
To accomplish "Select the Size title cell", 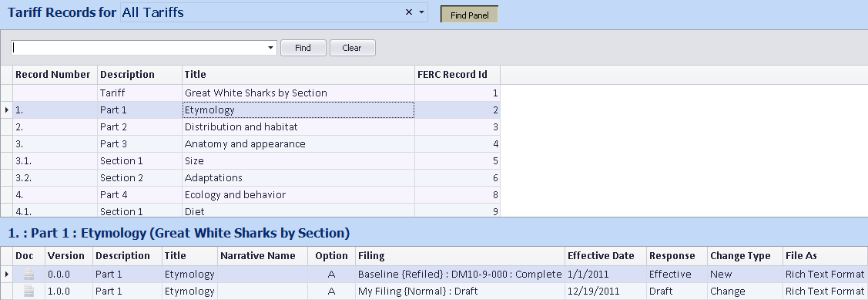I will [298, 161].
